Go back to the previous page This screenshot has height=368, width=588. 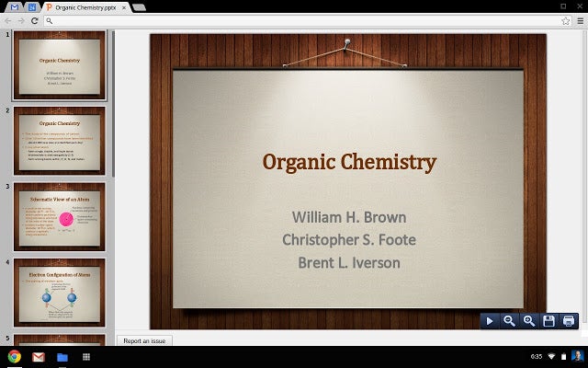(x=9, y=20)
